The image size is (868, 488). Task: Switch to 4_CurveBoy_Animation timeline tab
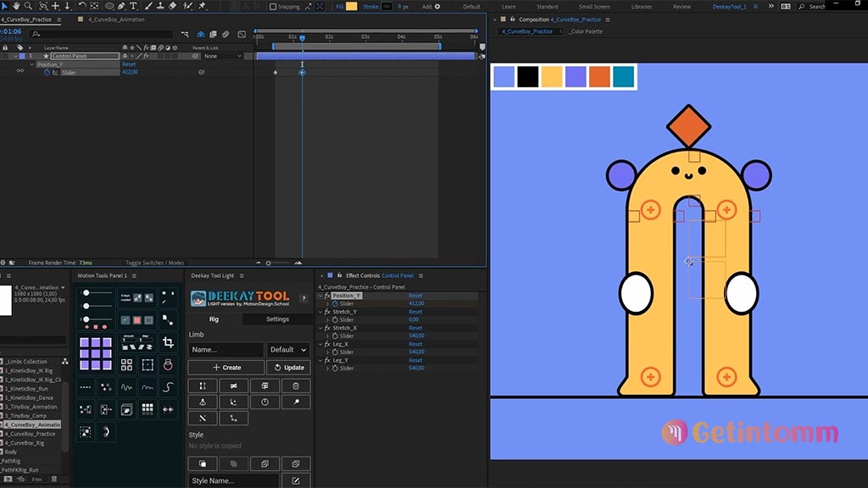[x=116, y=19]
